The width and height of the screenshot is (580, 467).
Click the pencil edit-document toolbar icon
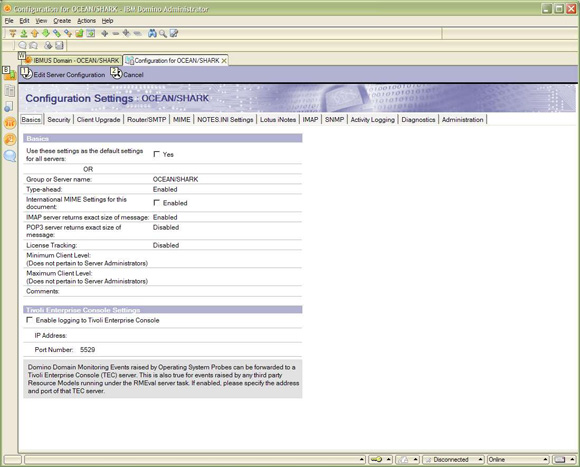click(174, 34)
